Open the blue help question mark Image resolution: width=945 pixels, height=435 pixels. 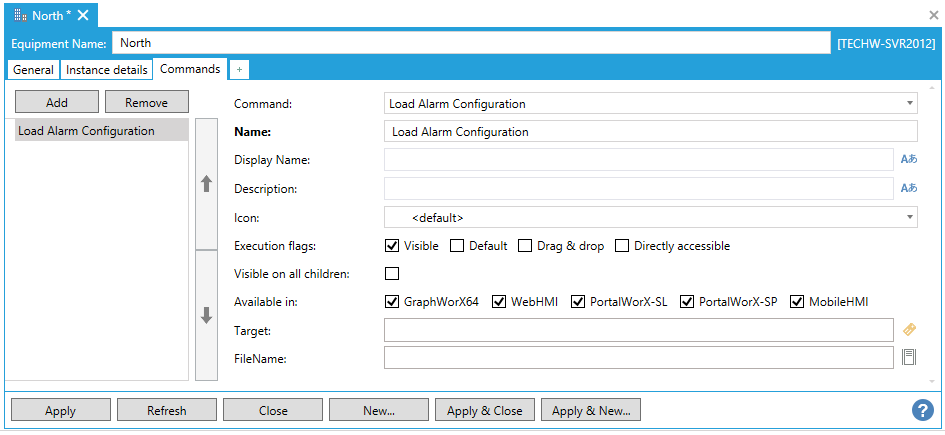point(922,410)
